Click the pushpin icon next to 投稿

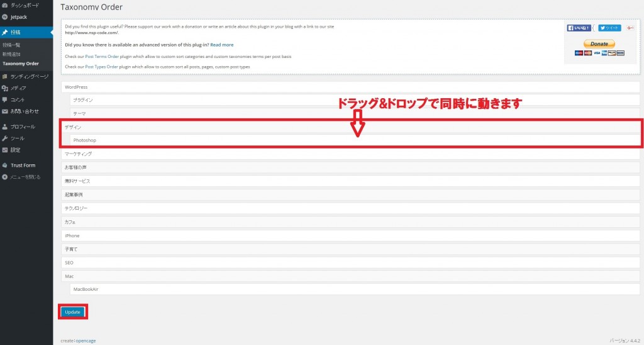click(x=5, y=32)
